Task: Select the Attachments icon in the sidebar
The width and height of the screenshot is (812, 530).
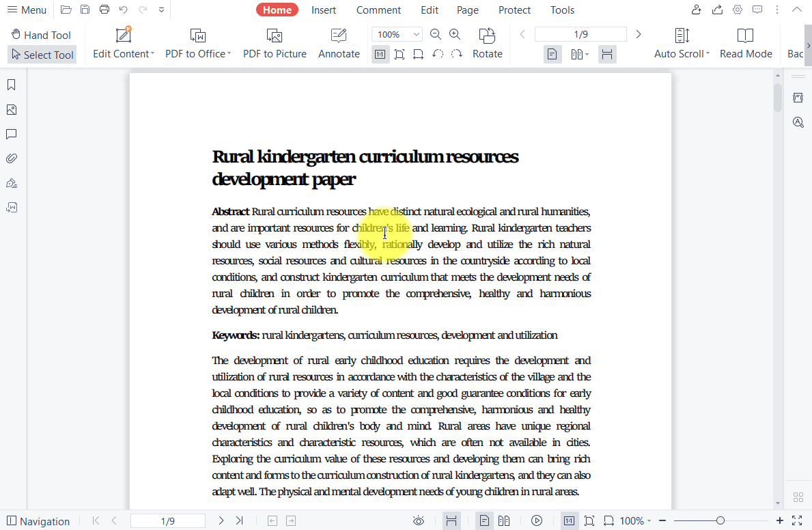Action: pyautogui.click(x=11, y=158)
